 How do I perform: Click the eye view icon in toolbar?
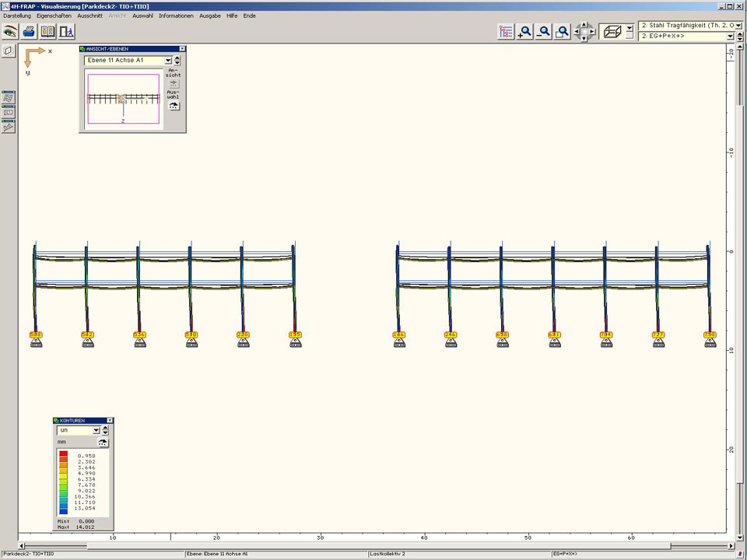pos(10,32)
